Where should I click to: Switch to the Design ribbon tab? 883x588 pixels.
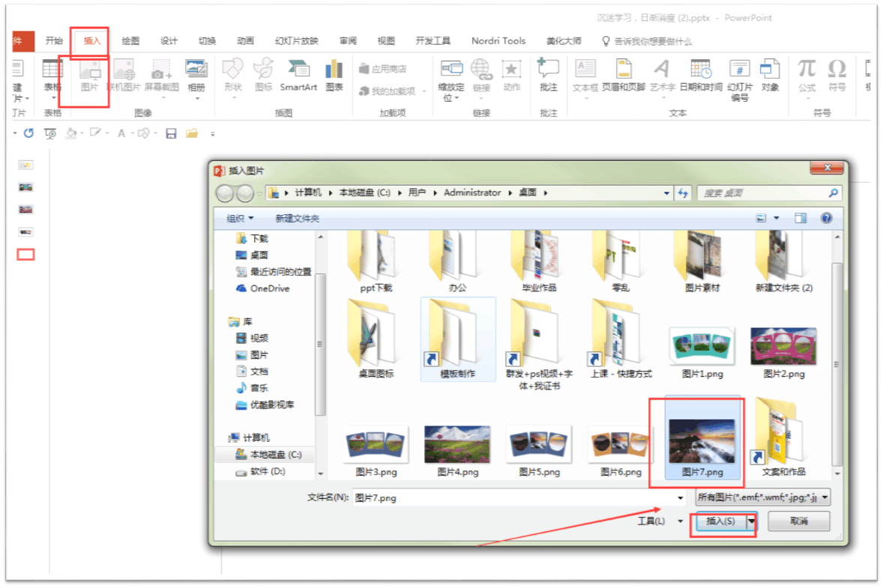point(169,40)
